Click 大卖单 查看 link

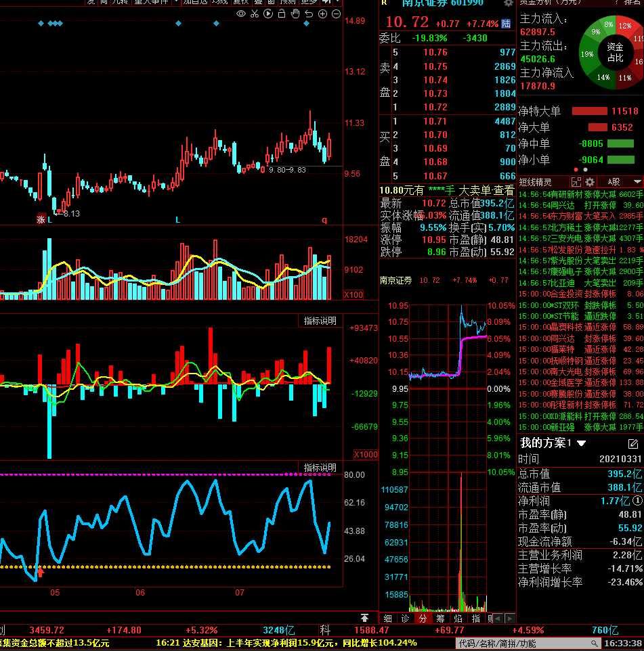tap(486, 191)
